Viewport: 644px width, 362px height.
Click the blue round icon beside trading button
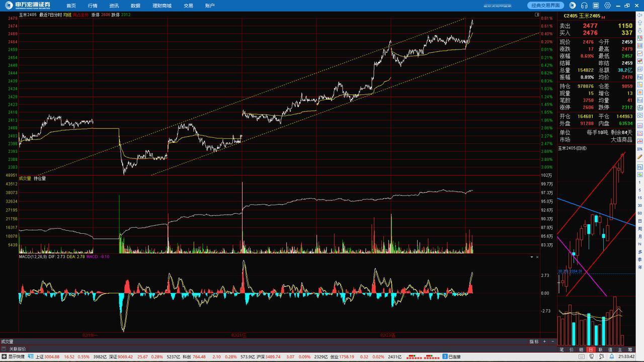tap(573, 6)
